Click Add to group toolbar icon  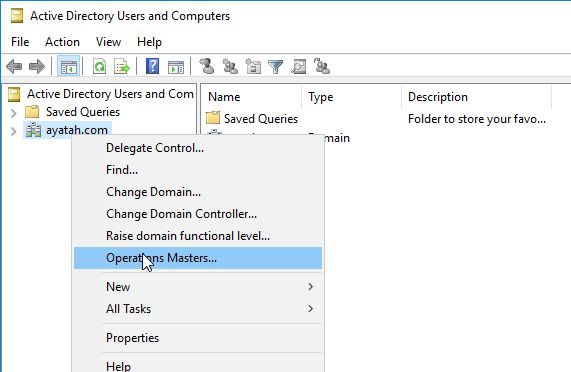click(322, 66)
